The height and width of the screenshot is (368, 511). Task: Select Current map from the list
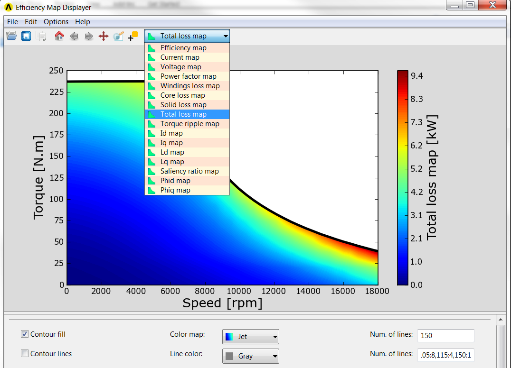click(x=187, y=57)
